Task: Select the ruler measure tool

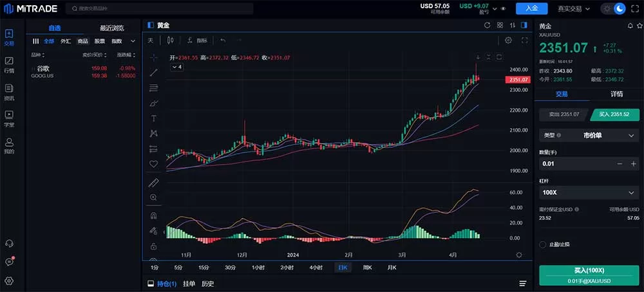Action: click(154, 183)
